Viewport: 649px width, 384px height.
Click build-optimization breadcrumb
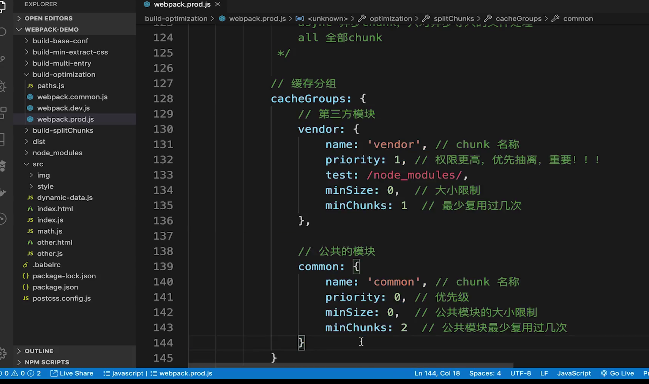(x=176, y=19)
